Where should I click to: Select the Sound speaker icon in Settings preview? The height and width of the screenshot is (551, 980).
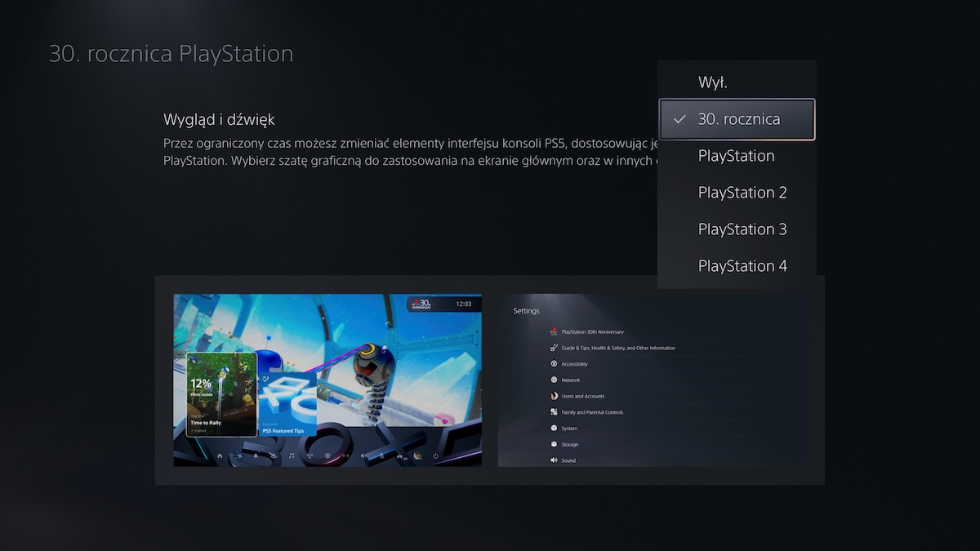coord(554,460)
